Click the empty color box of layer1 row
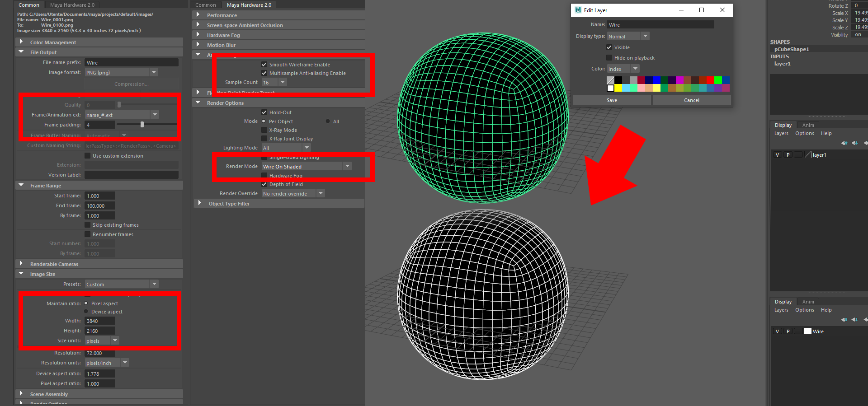The height and width of the screenshot is (406, 868). [x=808, y=154]
